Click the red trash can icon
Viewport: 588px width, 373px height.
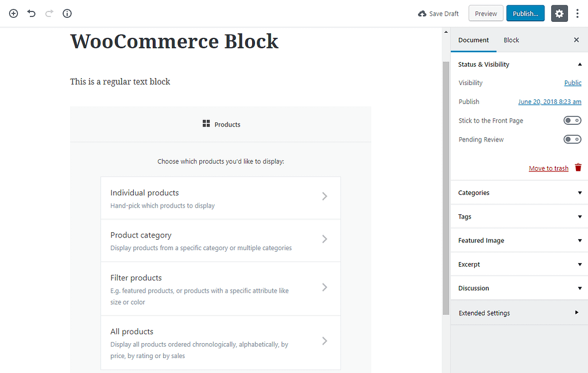(x=578, y=167)
